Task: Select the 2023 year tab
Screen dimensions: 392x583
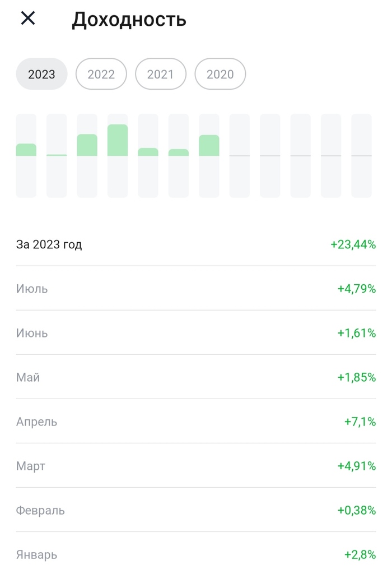Action: tap(41, 74)
